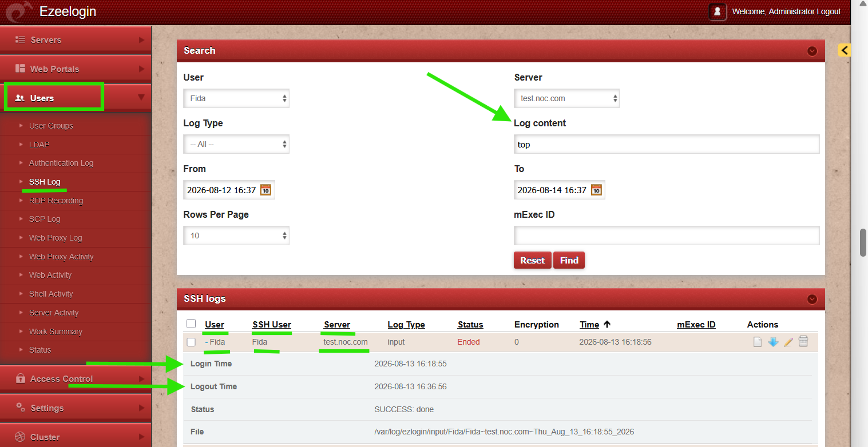Open Status submenu item
Image resolution: width=868 pixels, height=447 pixels.
coord(40,350)
